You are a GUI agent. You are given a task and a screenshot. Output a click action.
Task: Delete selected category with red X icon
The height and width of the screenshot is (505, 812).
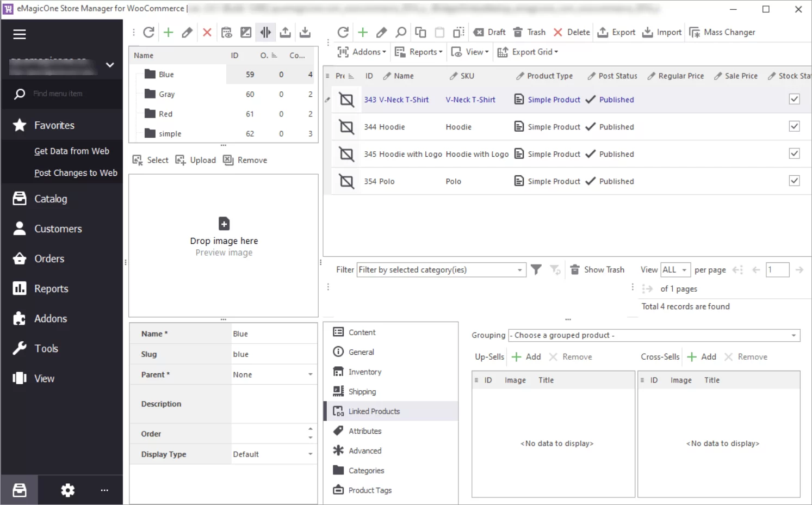pyautogui.click(x=207, y=32)
